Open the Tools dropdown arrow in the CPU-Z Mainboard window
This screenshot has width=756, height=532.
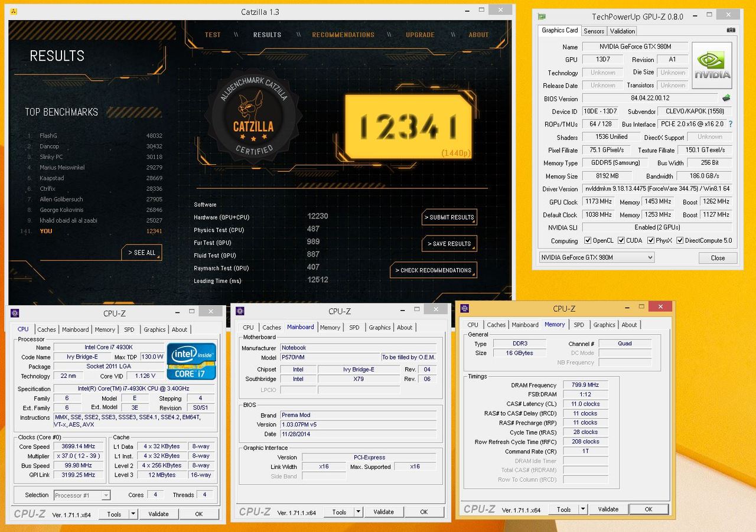(x=359, y=512)
